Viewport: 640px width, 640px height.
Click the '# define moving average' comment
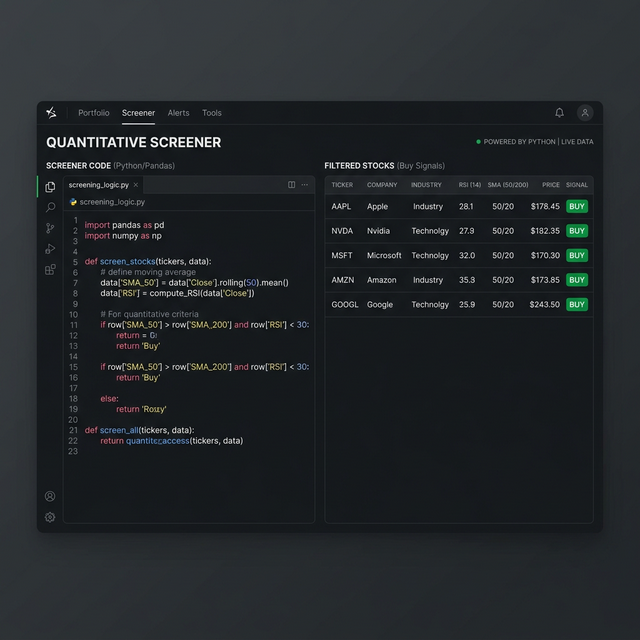click(x=148, y=272)
